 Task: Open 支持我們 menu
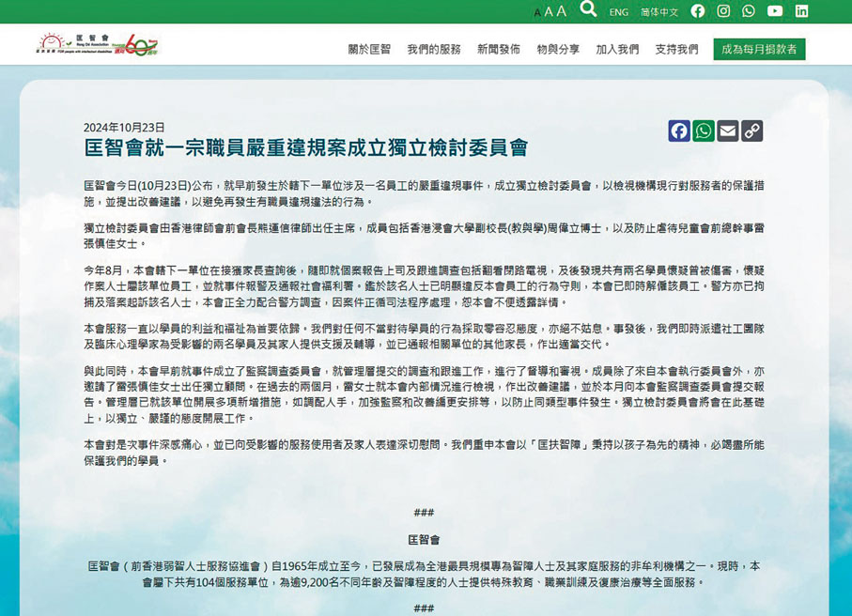(676, 50)
